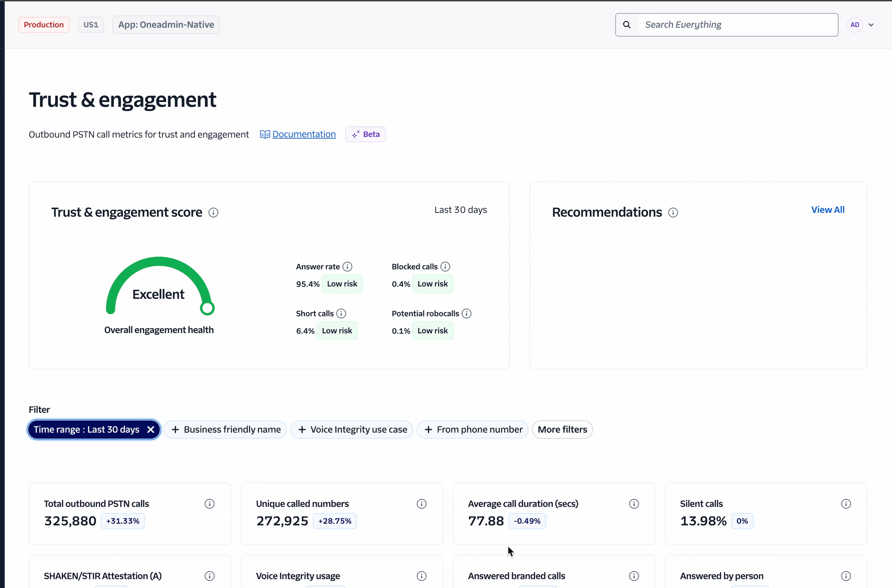Click the gauge end marker circle
The height and width of the screenshot is (588, 892).
[x=207, y=308]
